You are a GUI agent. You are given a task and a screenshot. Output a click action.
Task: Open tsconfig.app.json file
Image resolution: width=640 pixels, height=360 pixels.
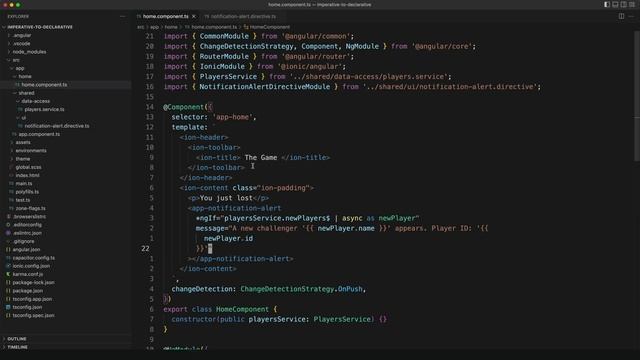coord(32,299)
